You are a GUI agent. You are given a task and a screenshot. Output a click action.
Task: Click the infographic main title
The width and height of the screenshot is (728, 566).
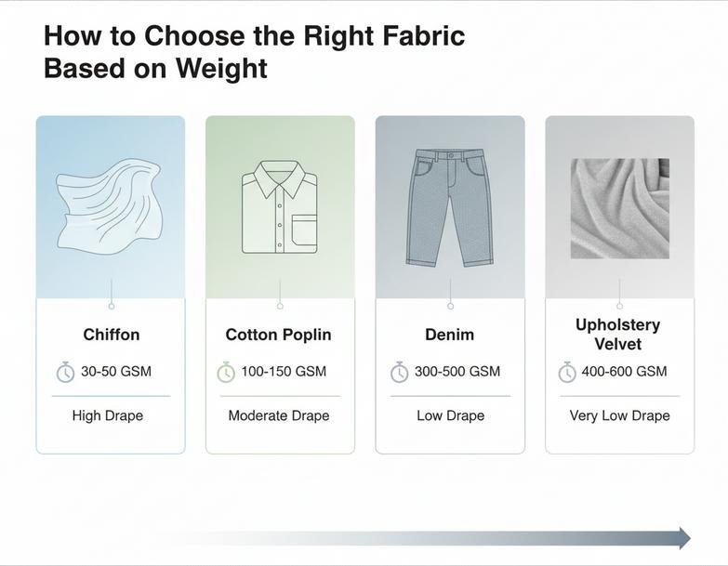click(254, 52)
